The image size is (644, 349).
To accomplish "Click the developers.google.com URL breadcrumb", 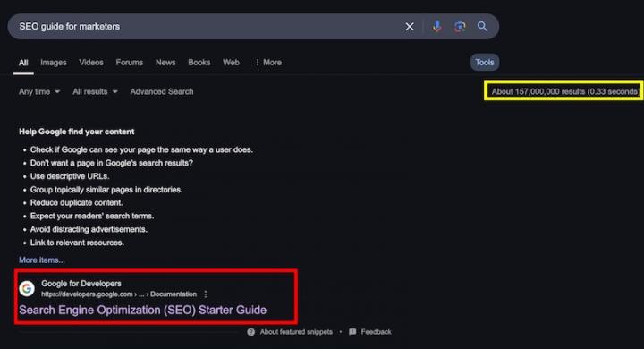I will click(119, 294).
